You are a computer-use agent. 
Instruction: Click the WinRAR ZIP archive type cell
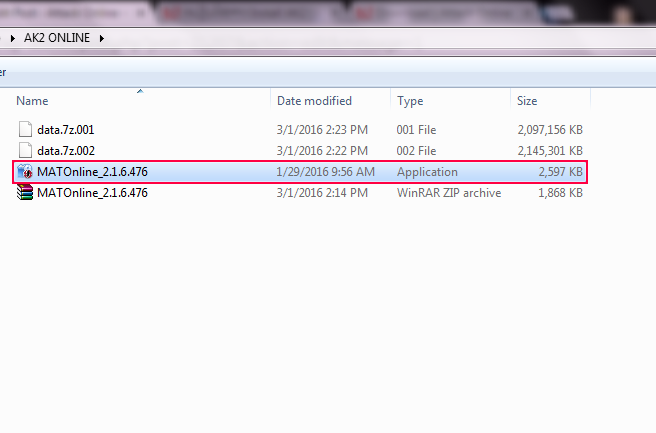point(449,193)
